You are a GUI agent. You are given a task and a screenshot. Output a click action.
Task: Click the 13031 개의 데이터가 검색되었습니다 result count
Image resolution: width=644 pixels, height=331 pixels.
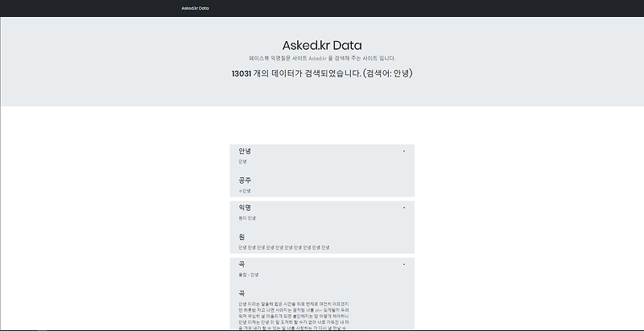(x=322, y=74)
